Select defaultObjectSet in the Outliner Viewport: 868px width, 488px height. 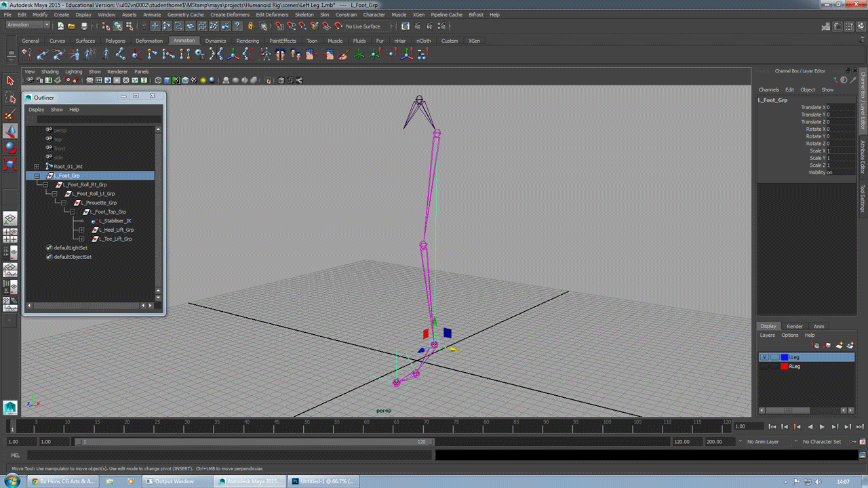[x=71, y=257]
